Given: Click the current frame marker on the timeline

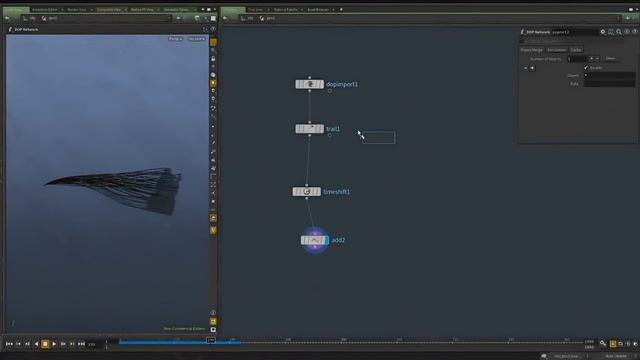Looking at the screenshot, I should tap(211, 340).
